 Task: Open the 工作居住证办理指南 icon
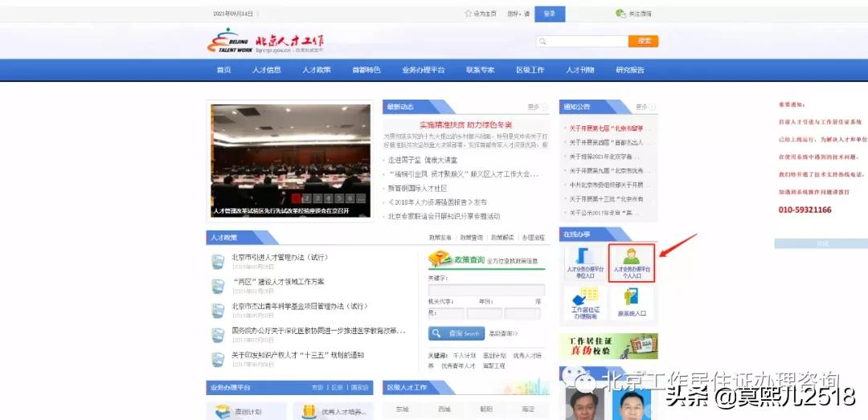pyautogui.click(x=585, y=304)
